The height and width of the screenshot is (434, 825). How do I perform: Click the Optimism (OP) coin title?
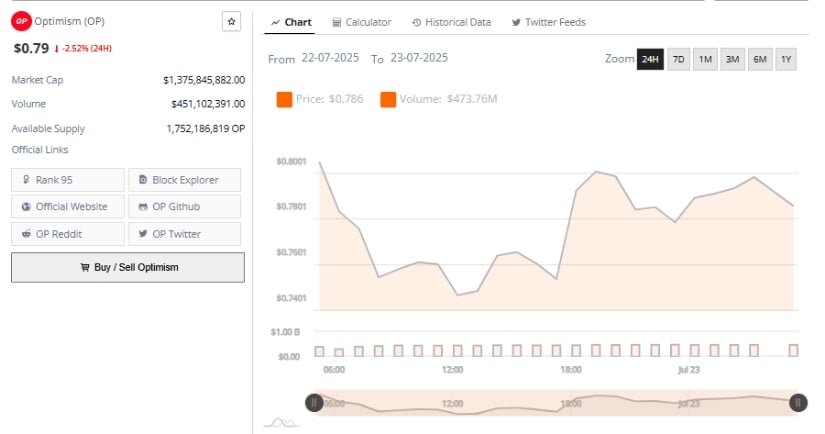tap(69, 22)
